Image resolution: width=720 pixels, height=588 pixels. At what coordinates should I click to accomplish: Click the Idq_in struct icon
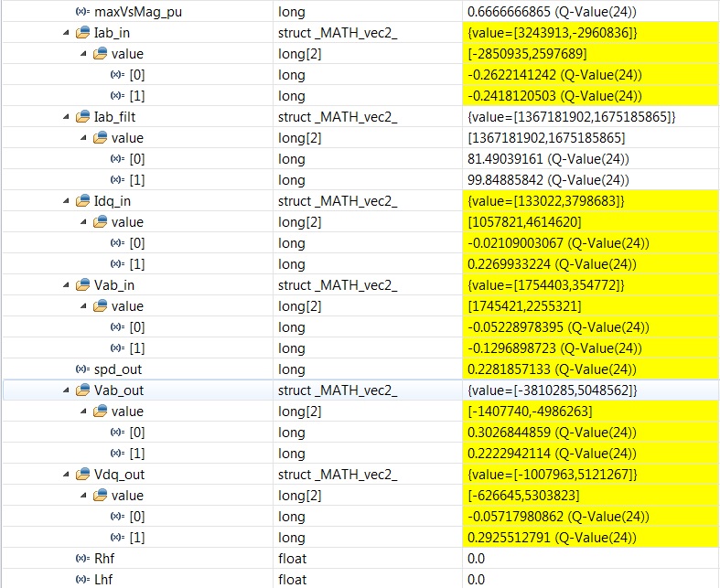(82, 200)
